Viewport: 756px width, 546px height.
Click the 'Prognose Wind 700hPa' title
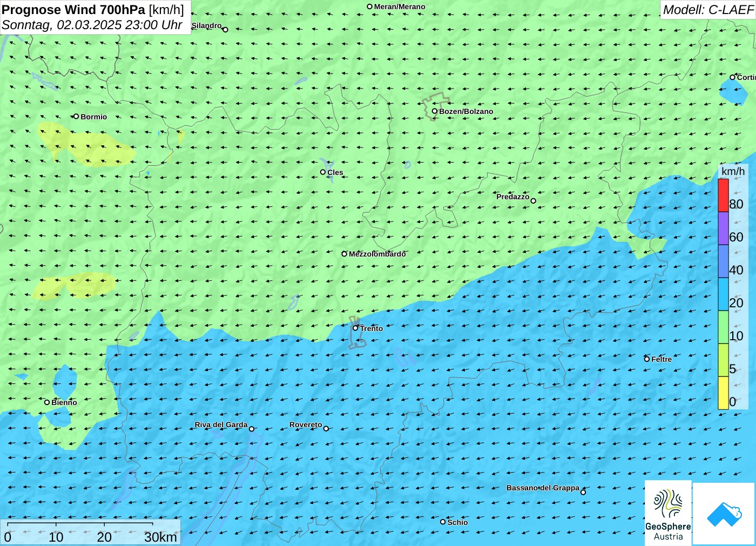click(x=73, y=10)
